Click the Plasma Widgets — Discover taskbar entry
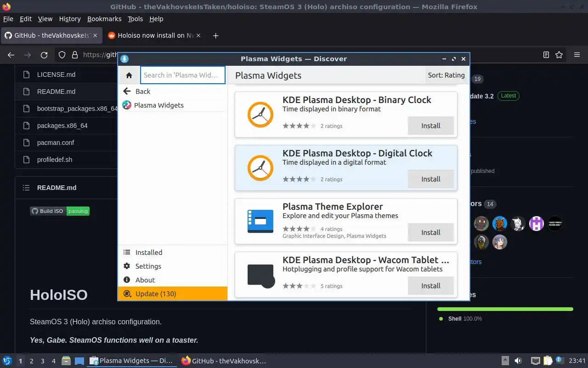Viewport: 588px width, 368px height. click(132, 361)
